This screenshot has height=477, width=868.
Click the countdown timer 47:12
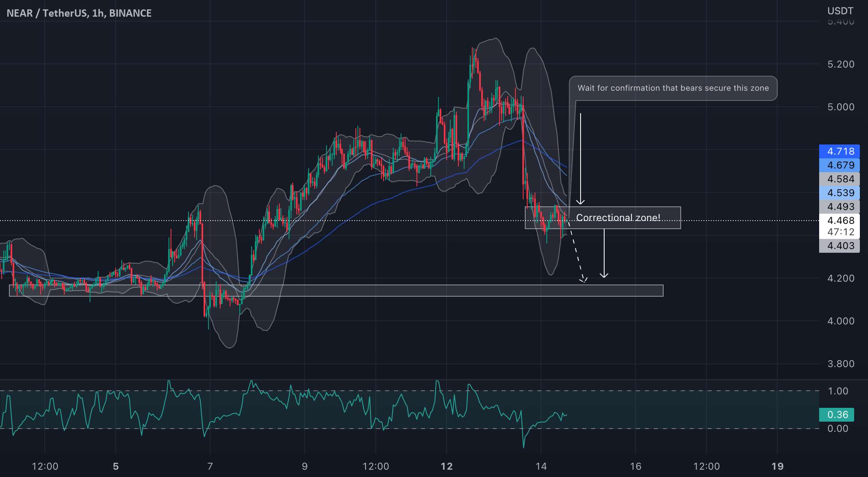pyautogui.click(x=841, y=232)
